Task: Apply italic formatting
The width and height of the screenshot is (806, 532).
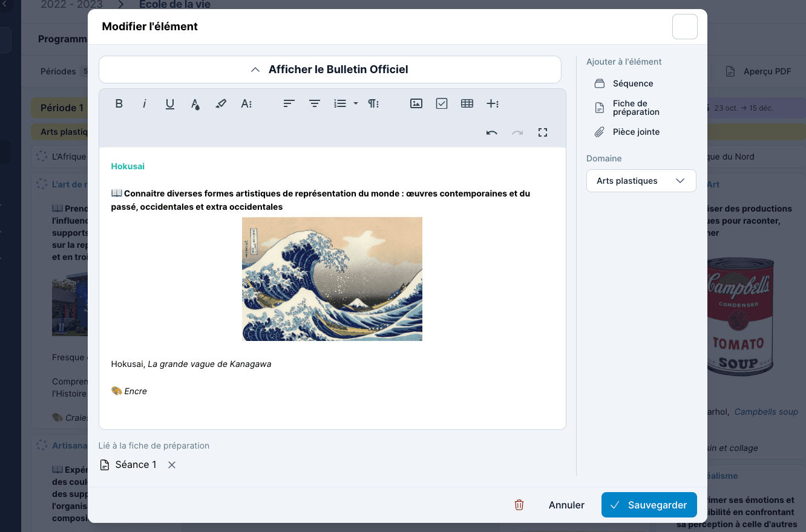Action: [145, 103]
